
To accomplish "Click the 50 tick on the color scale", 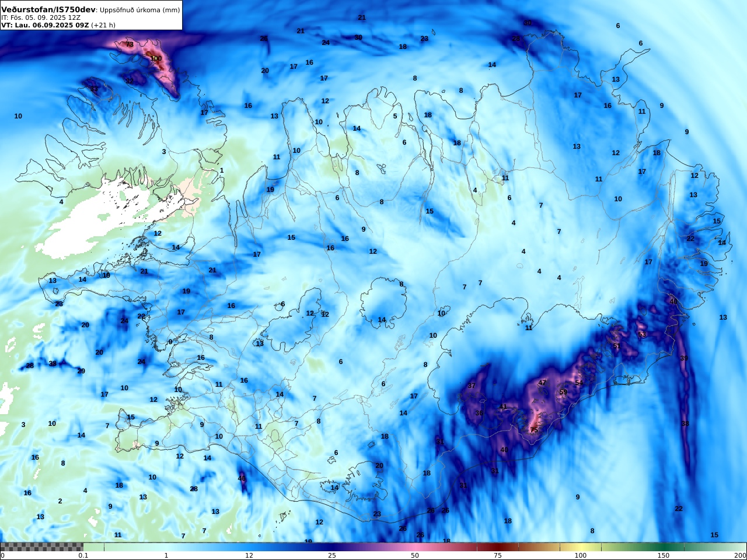I will point(415,555).
